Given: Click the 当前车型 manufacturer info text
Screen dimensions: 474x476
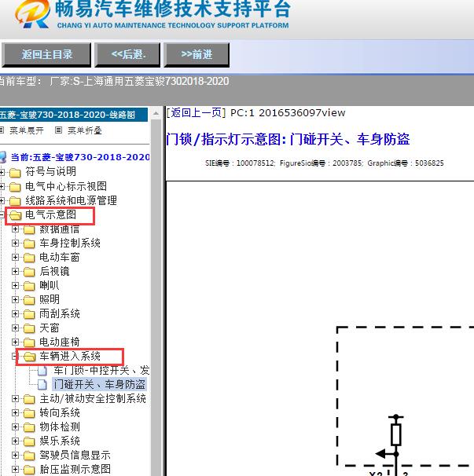Looking at the screenshot, I should pyautogui.click(x=114, y=82).
